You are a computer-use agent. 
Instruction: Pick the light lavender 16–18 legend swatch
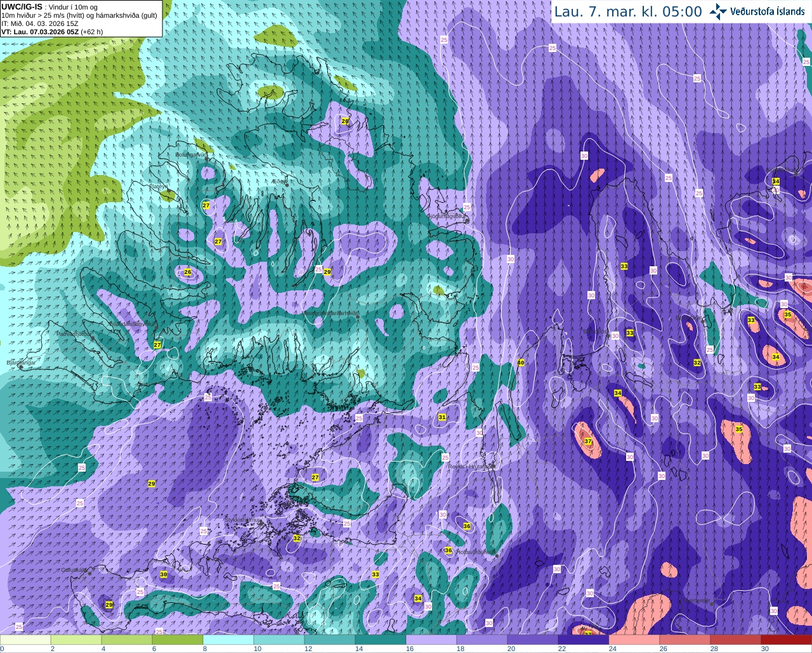(x=431, y=640)
